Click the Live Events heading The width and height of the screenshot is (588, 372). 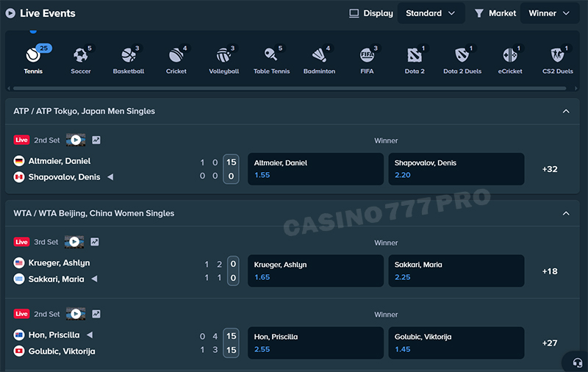(x=48, y=13)
